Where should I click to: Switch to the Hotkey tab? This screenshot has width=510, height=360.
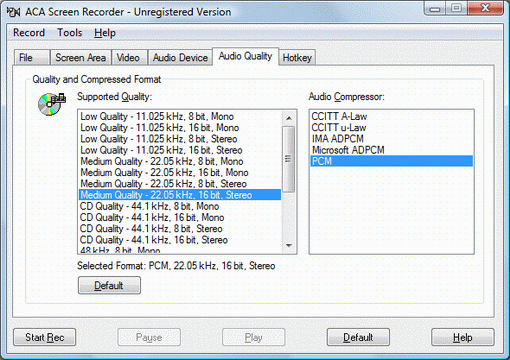pyautogui.click(x=297, y=58)
